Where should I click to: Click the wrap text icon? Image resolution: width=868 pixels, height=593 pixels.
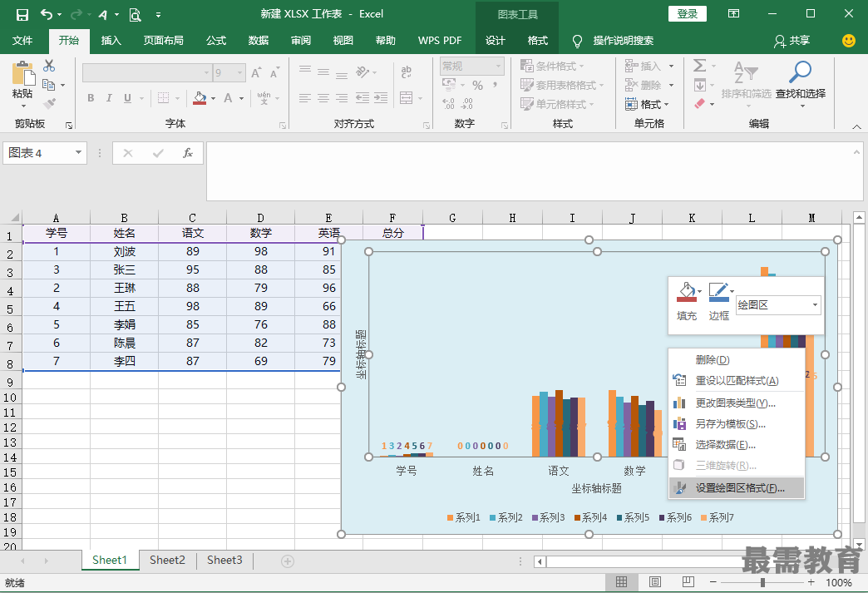coord(406,72)
